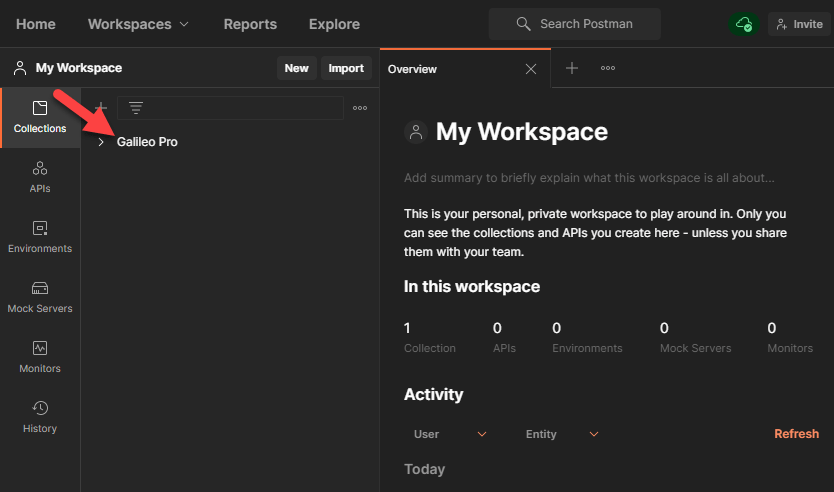Open the Workspaces dropdown menu
This screenshot has width=834, height=492.
tap(138, 24)
